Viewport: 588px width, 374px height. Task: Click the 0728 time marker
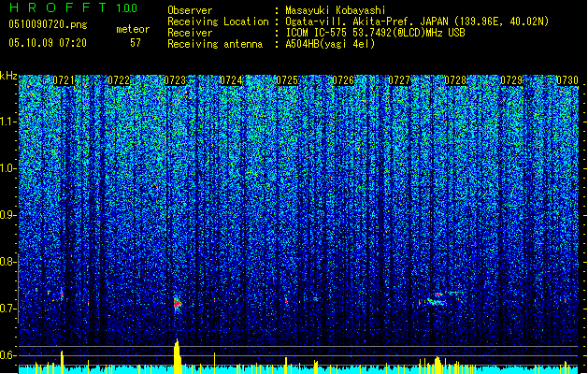[455, 80]
